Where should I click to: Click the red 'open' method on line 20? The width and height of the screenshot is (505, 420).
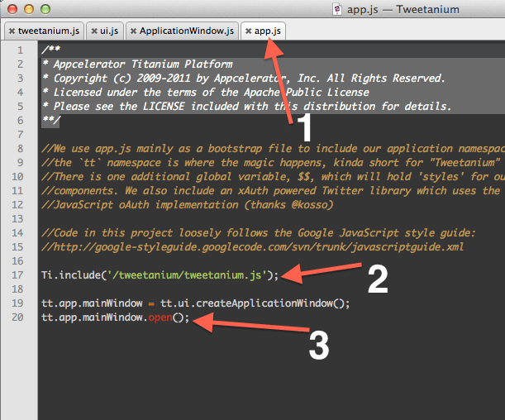pos(160,318)
